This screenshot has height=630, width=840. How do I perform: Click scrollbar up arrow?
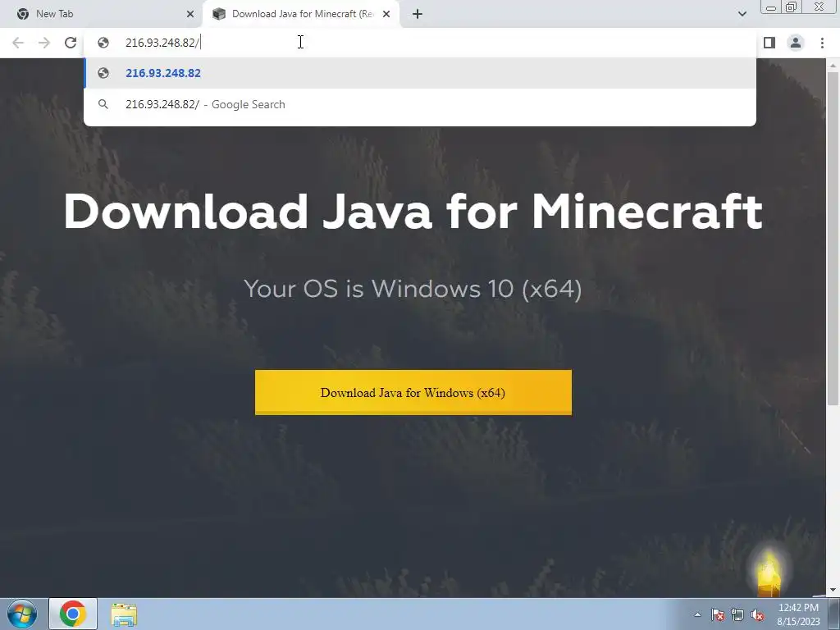pyautogui.click(x=833, y=65)
